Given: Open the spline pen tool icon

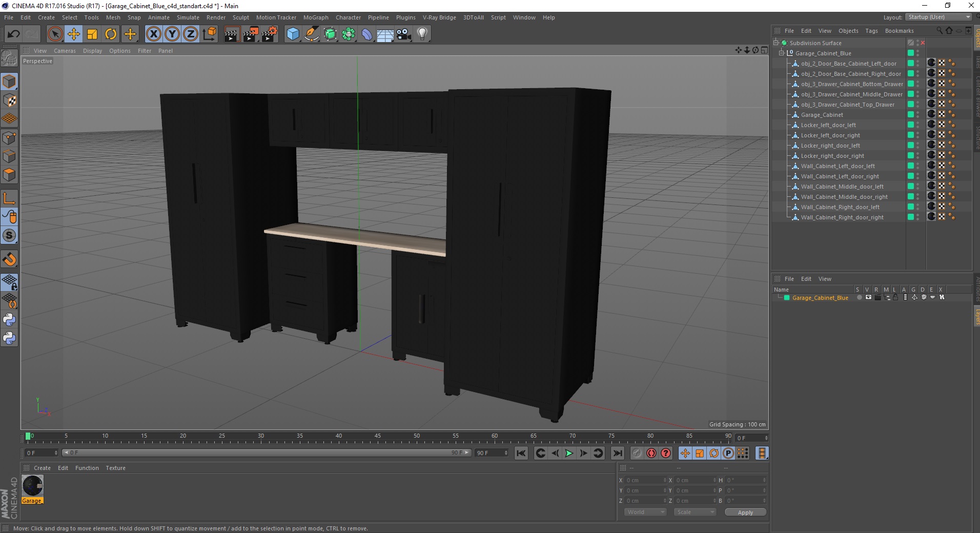Looking at the screenshot, I should [312, 34].
